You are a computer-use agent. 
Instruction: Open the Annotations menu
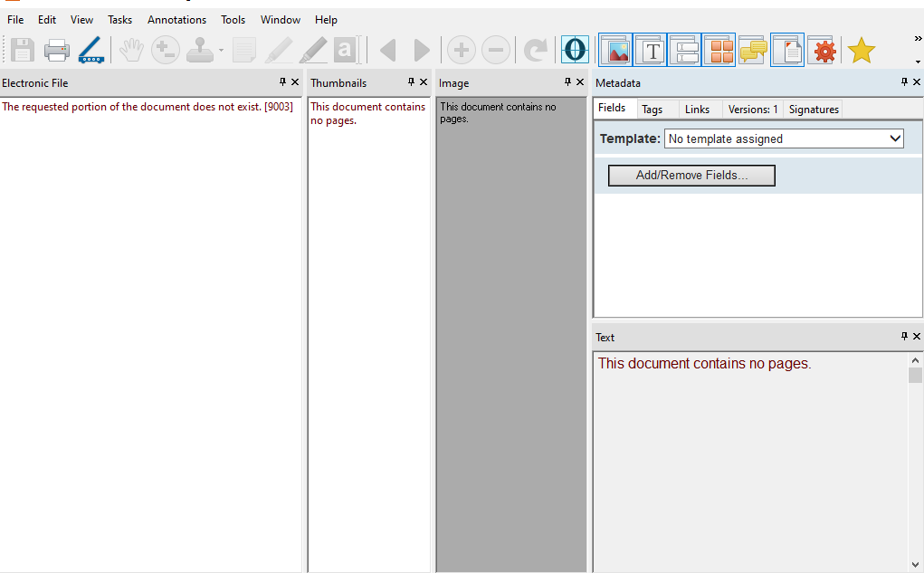tap(176, 20)
